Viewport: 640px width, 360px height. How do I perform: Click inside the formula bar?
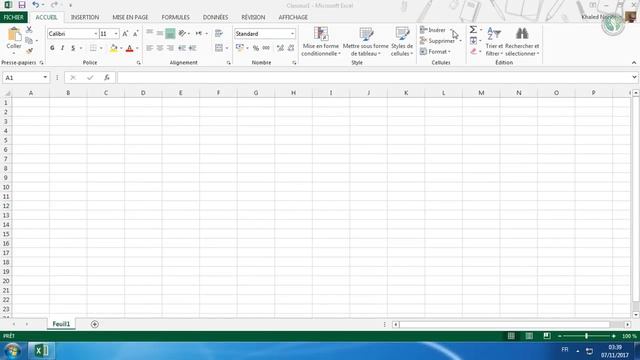(374, 78)
